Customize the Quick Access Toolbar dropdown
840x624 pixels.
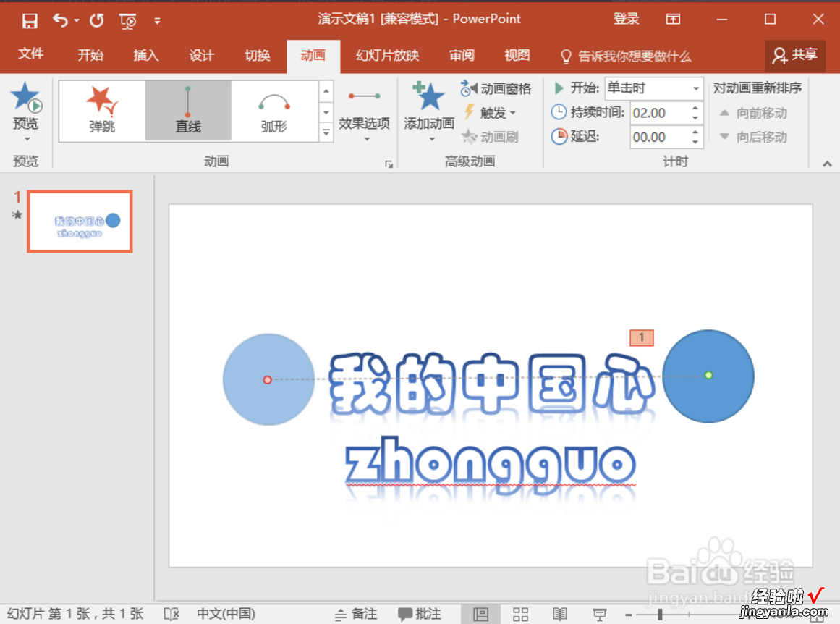[x=157, y=21]
